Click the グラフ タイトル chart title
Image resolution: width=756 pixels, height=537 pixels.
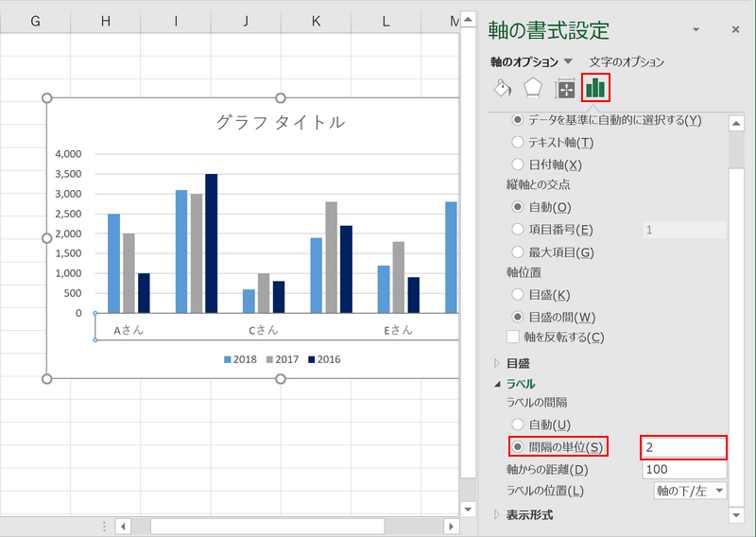point(280,122)
